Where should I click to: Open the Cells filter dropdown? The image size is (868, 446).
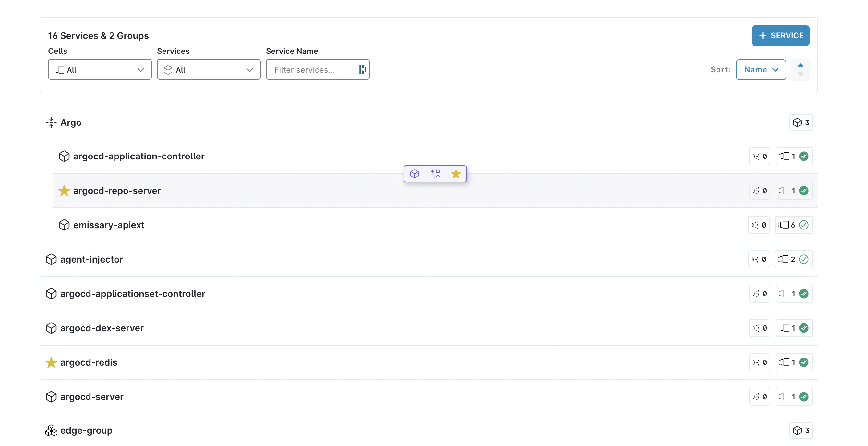click(99, 69)
